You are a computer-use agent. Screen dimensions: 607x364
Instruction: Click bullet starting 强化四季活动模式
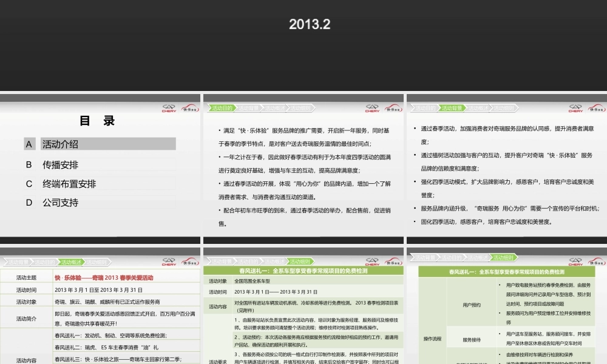click(503, 189)
